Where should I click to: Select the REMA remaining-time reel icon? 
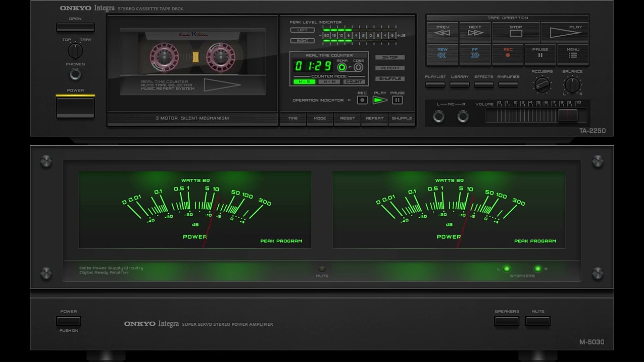click(x=342, y=67)
